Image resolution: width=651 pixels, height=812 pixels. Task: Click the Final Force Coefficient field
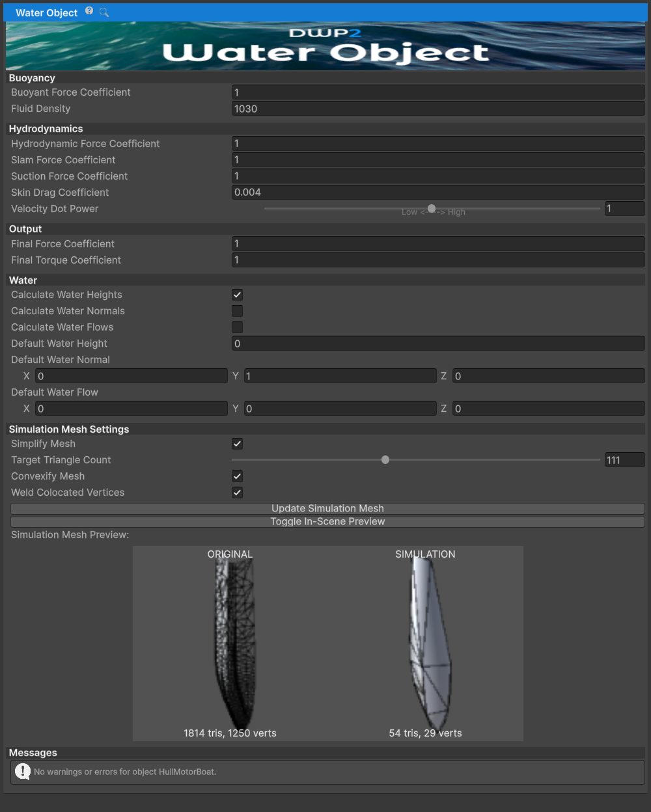(x=438, y=244)
